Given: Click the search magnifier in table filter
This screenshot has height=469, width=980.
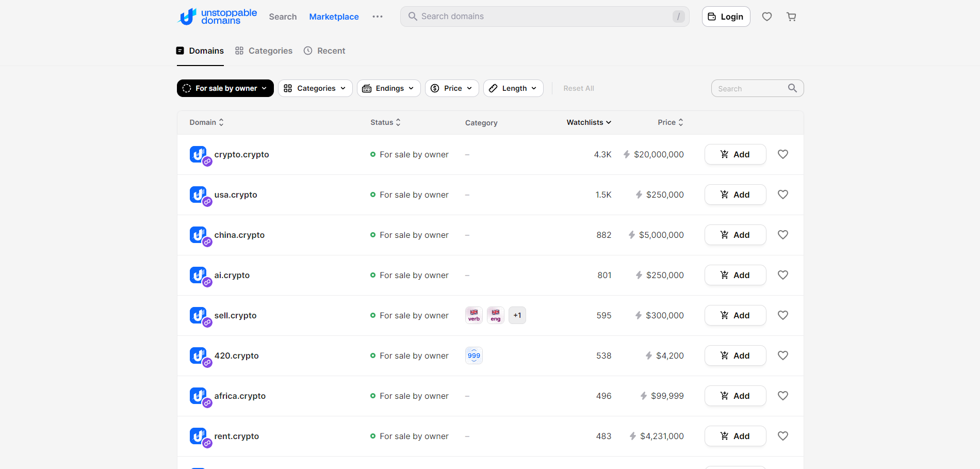Looking at the screenshot, I should (x=792, y=88).
